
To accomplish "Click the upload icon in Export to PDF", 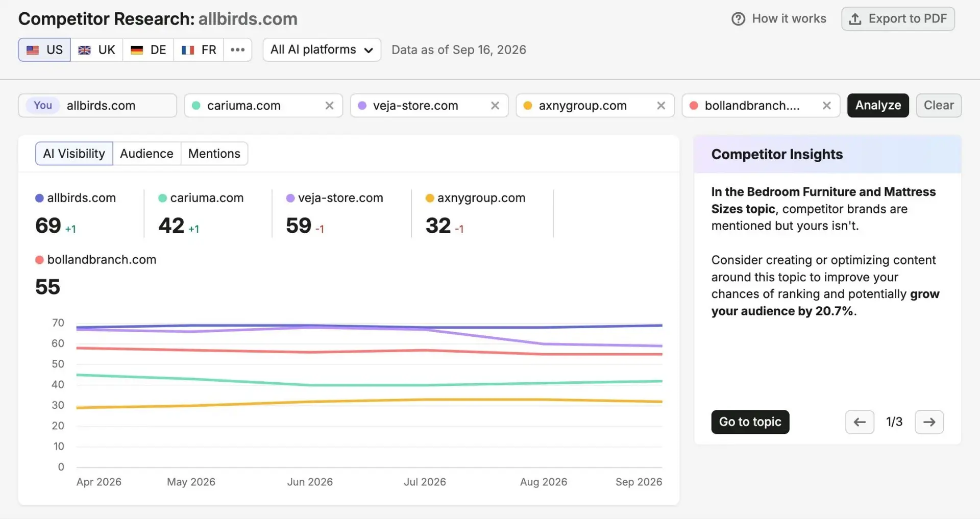I will click(855, 19).
